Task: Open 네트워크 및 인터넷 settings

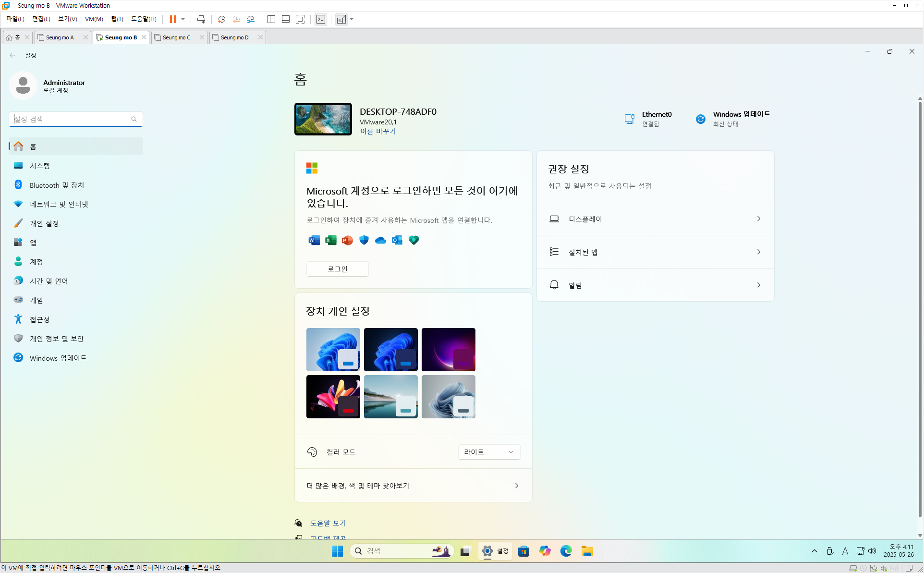Action: 59,204
